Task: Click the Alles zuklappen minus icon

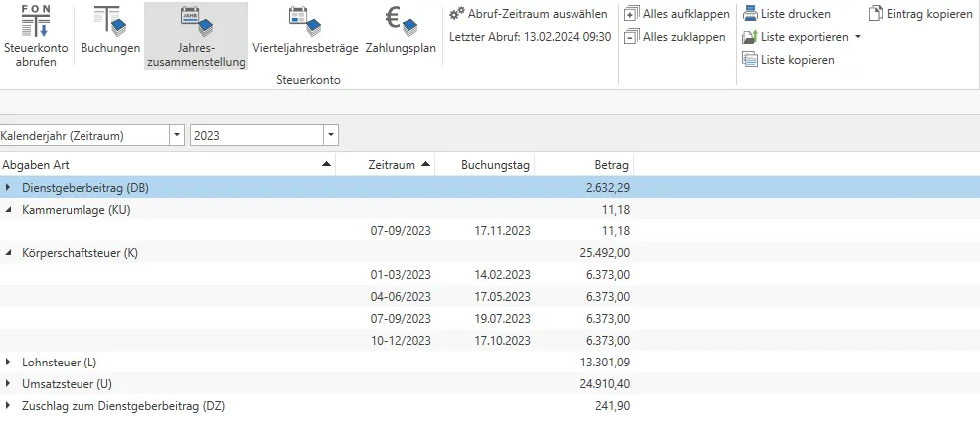Action: [632, 36]
